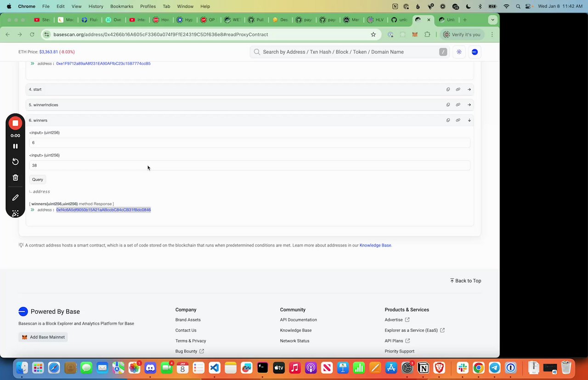Pause the recording in the floating toolbar
588x380 pixels.
coord(15,146)
